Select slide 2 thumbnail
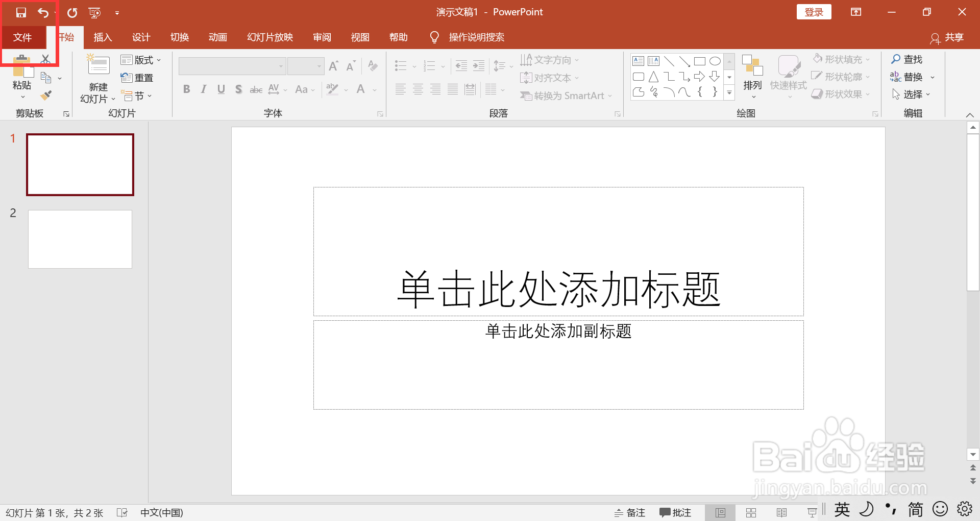Screen dimensions: 980x521 coord(80,239)
